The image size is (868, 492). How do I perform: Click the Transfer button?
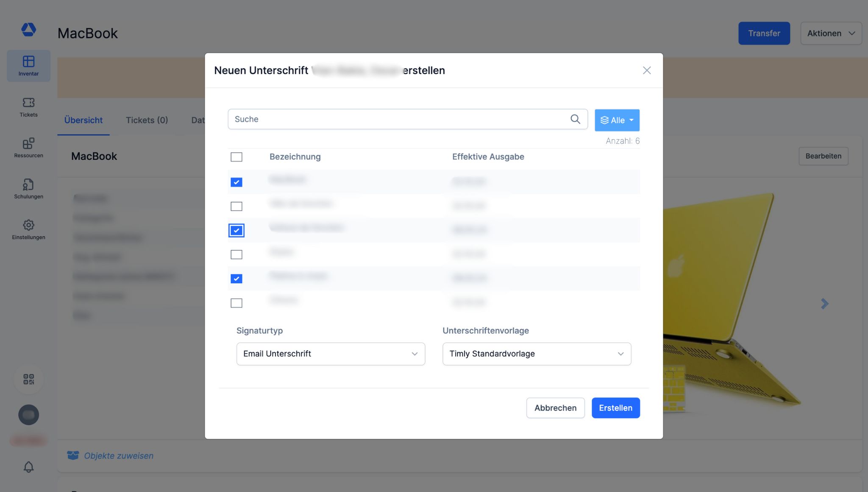tap(764, 33)
